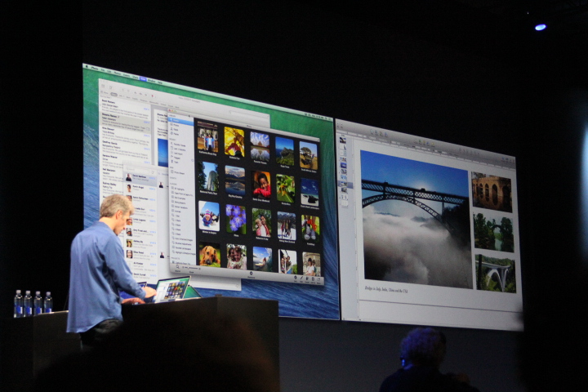Screen dimensions: 588x392
Task: Click the Share icon in iPhoto toolbar
Action: (x=318, y=280)
